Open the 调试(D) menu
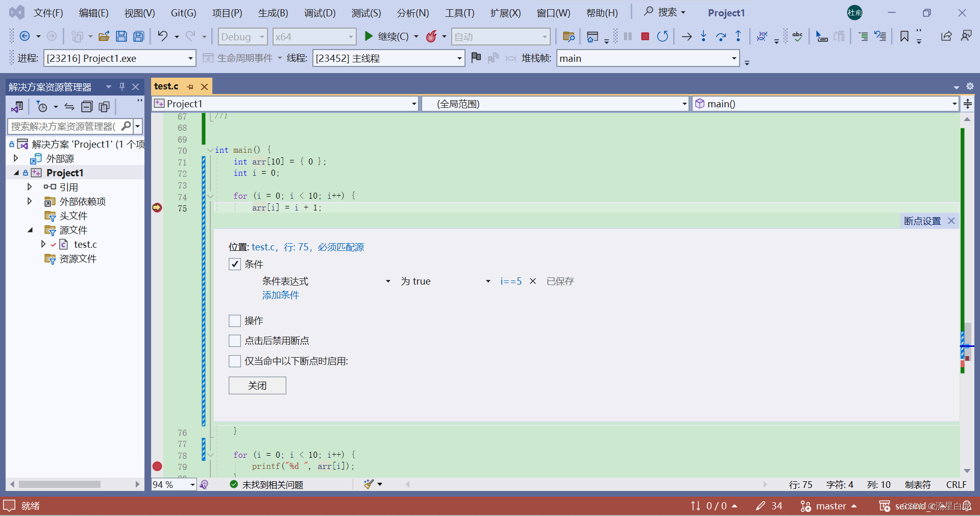 (320, 13)
